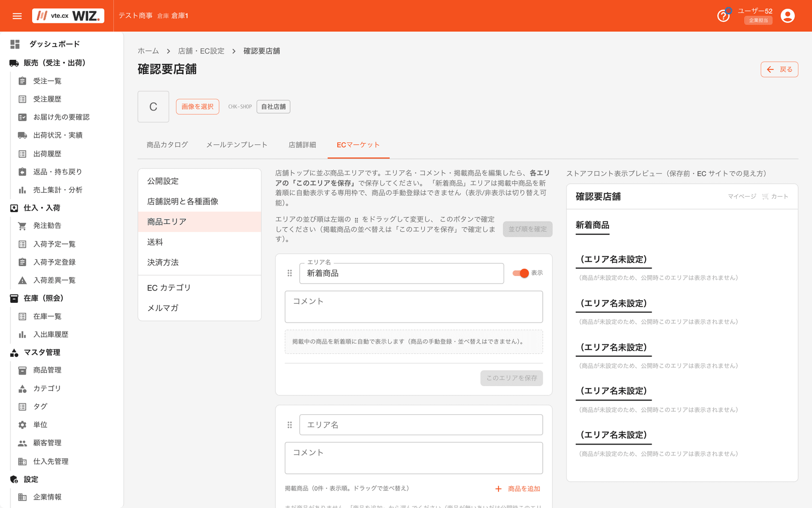
Task: Click drag handle of the empty area card
Action: tap(290, 425)
